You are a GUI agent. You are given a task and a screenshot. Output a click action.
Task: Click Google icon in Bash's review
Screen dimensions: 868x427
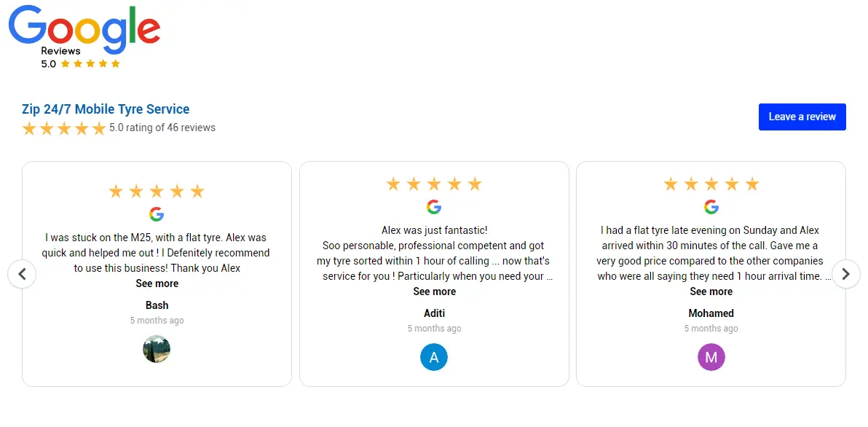point(157,214)
